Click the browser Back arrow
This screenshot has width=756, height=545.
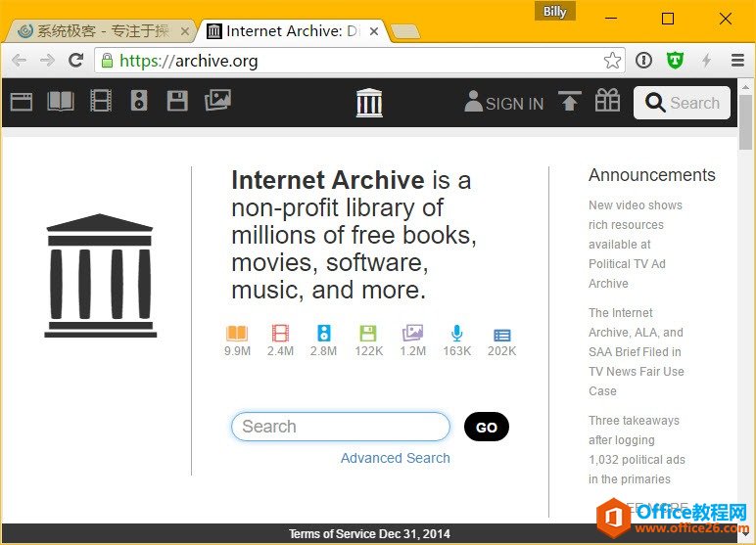click(x=20, y=61)
